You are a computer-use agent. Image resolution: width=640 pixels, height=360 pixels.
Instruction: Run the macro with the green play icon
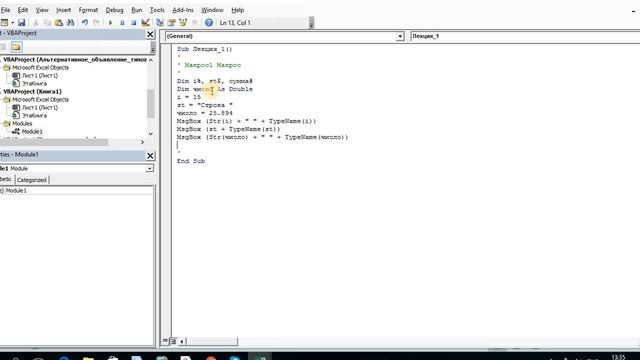(x=110, y=23)
